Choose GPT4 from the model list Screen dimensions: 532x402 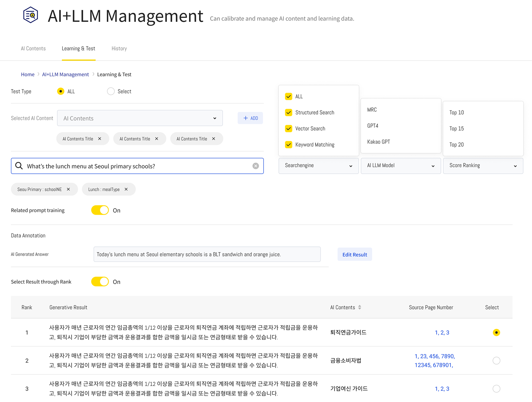tap(373, 126)
